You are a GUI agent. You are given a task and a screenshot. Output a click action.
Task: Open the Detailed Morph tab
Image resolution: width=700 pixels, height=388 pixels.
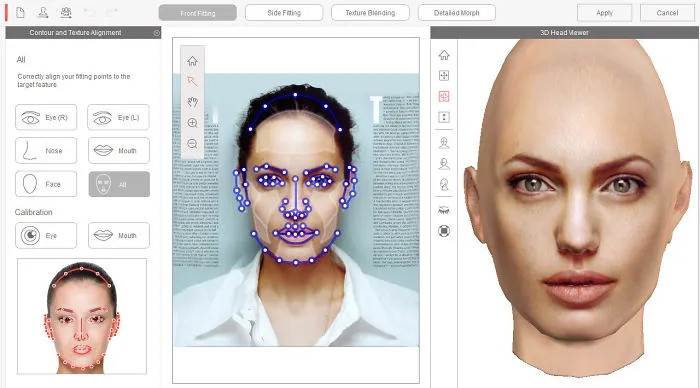tap(457, 13)
